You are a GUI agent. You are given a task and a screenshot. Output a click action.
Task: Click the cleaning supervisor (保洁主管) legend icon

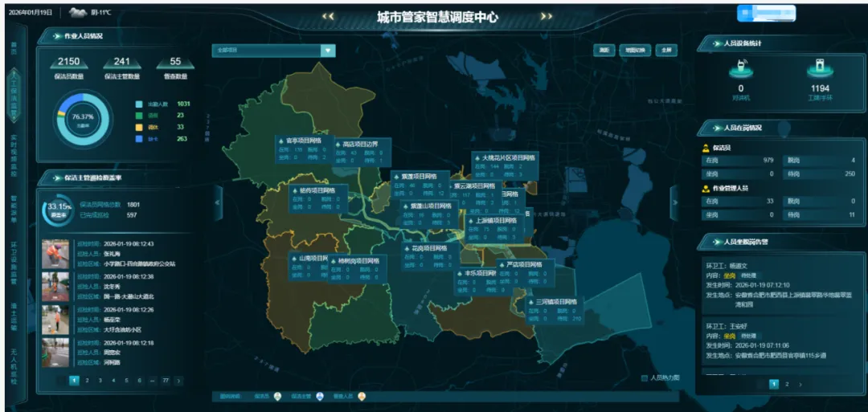pos(320,396)
